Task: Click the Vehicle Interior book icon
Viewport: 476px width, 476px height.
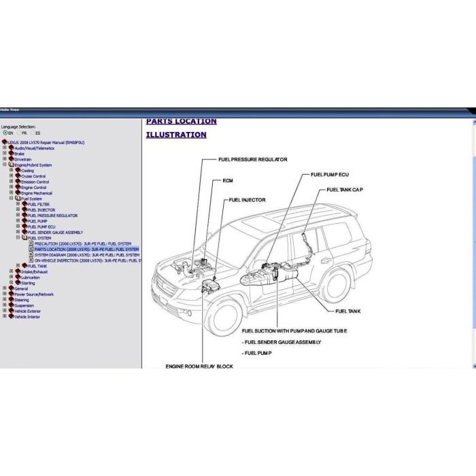Action: (x=12, y=316)
